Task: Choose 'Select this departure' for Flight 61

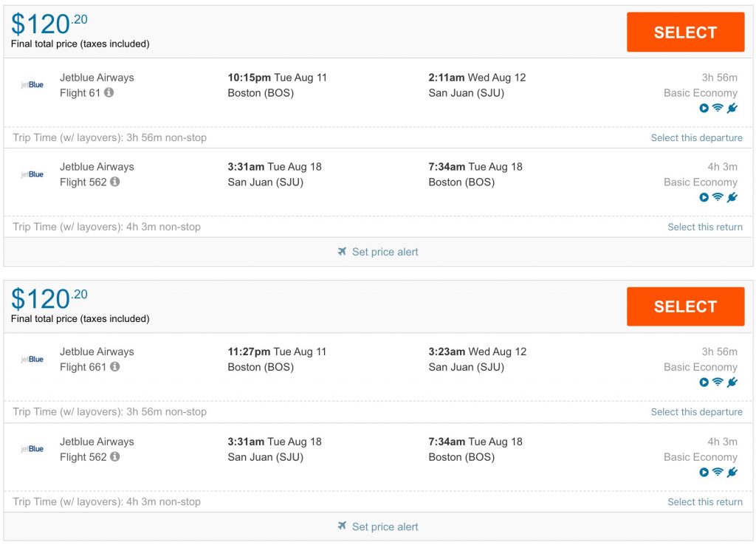Action: click(696, 138)
